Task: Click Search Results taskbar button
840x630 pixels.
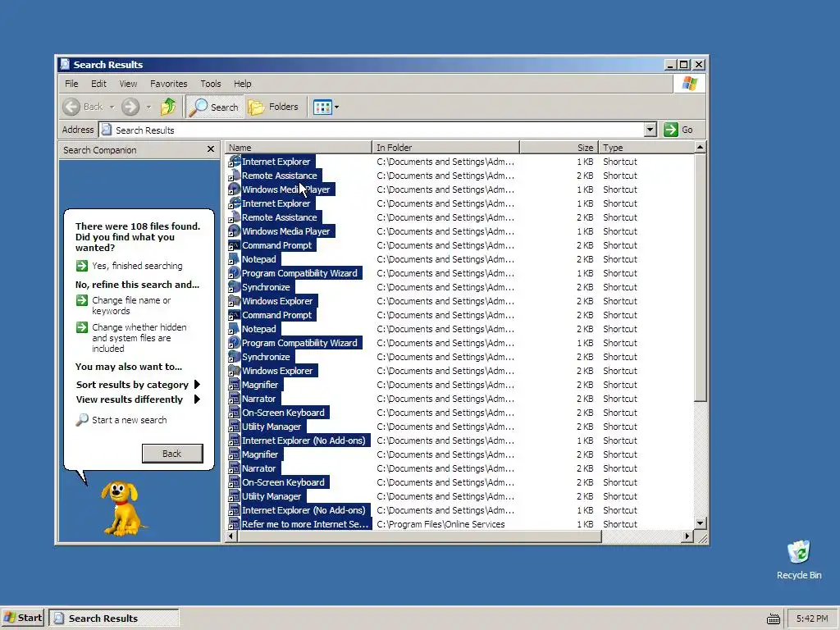Action: tap(114, 618)
